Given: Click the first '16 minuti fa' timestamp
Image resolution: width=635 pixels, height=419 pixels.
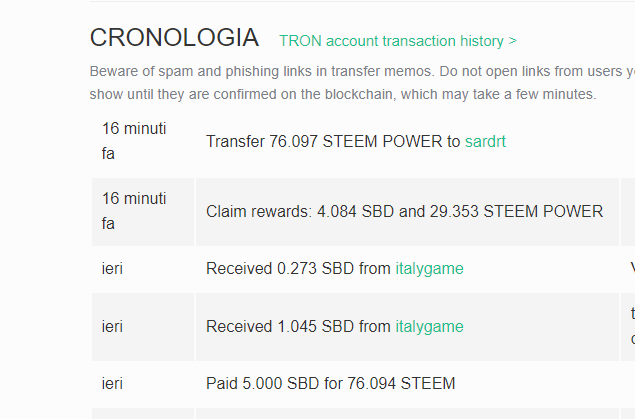Looking at the screenshot, I should click(x=134, y=141).
